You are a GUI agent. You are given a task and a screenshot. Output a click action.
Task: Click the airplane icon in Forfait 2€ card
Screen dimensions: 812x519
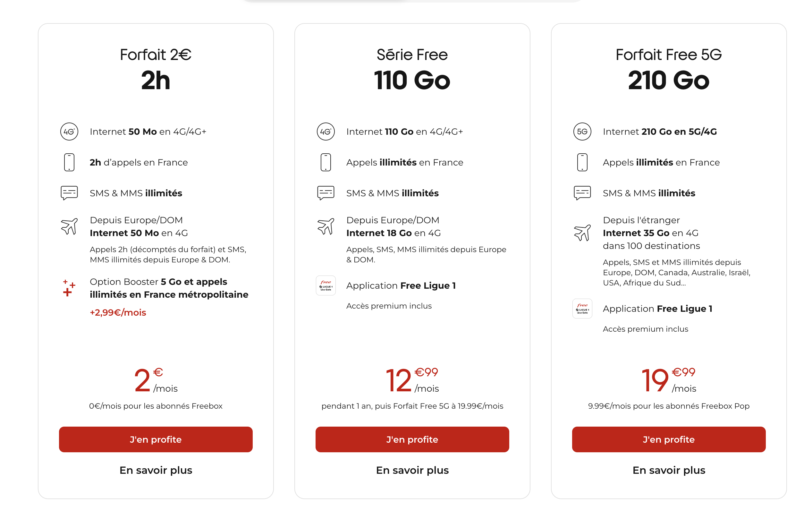point(69,226)
